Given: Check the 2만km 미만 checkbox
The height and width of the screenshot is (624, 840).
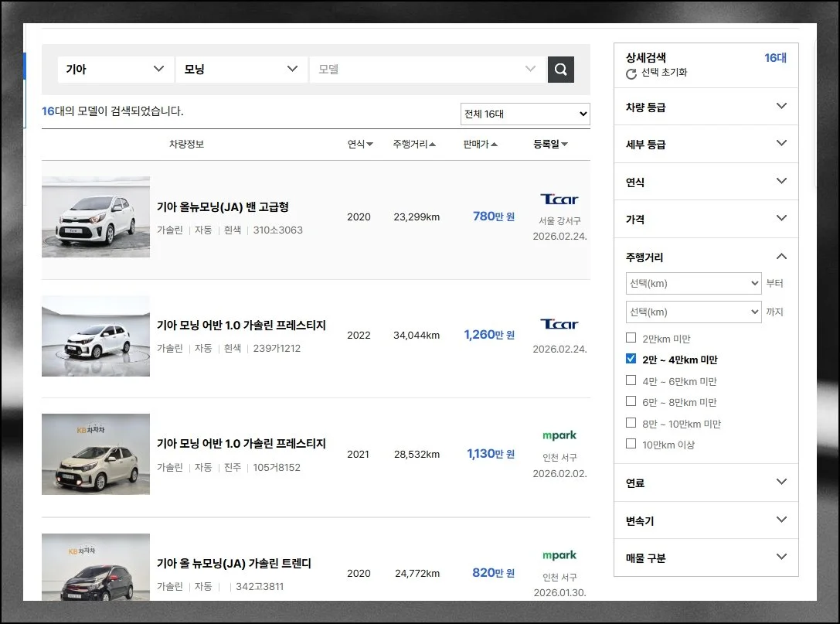Looking at the screenshot, I should tap(631, 338).
